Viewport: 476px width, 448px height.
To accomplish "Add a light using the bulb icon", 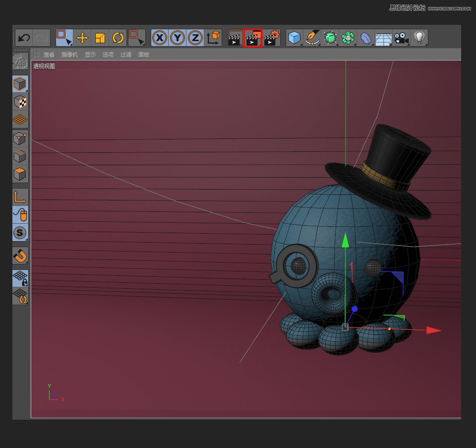I will click(x=419, y=38).
